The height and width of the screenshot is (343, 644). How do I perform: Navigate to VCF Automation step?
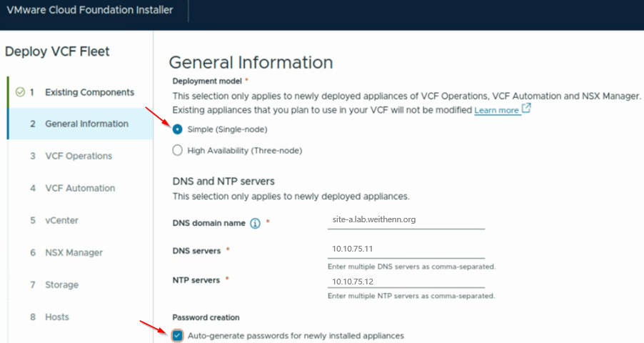tap(80, 188)
